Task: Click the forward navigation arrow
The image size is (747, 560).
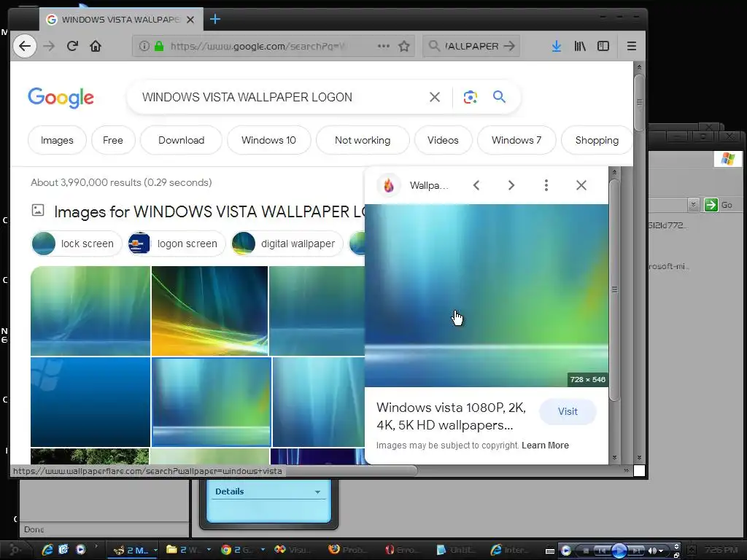Action: (x=49, y=46)
